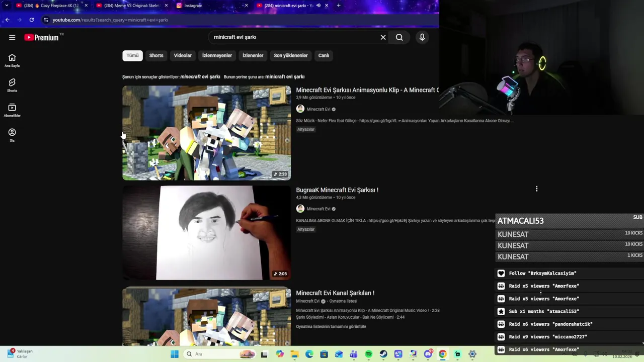Open Minecraft Evi channel avatar under BugraaK video
This screenshot has width=644, height=362.
coord(300,209)
